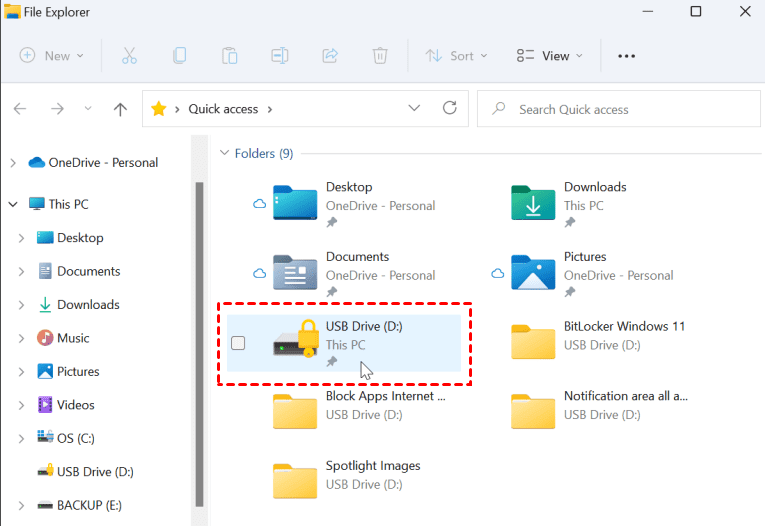Open the Sort dropdown menu
765x526 pixels.
click(x=456, y=56)
